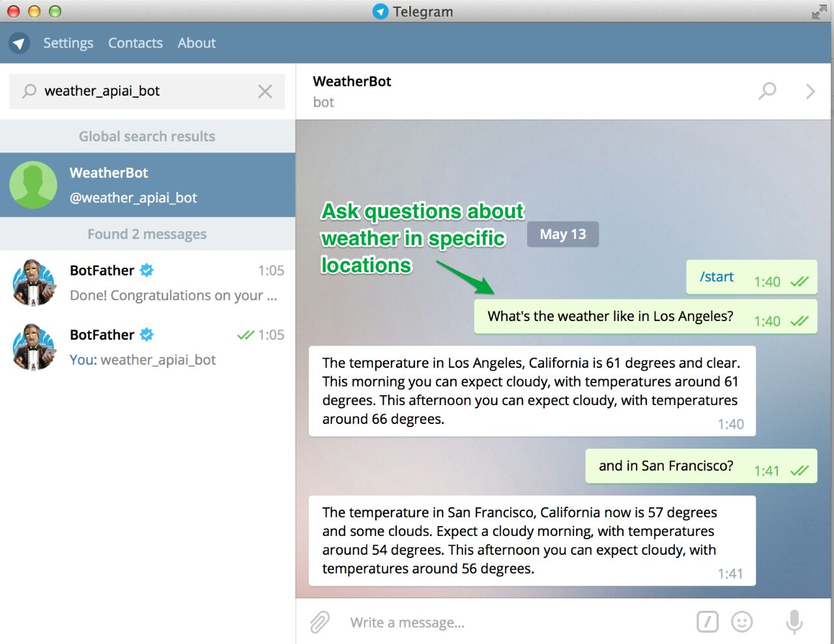Click the read checkmarks on /start message
Viewport: 834px width, 644px height.
coord(799,282)
